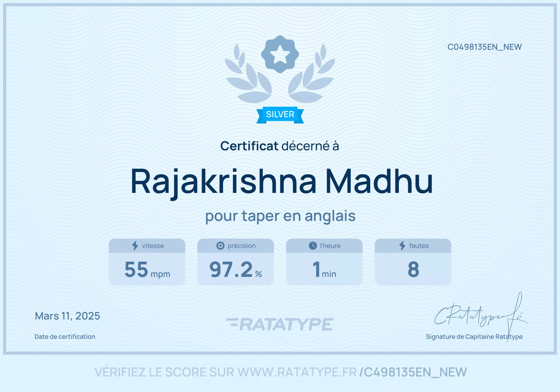560x392 pixels.
Task: Click the Ratatype logo
Action: [x=280, y=324]
